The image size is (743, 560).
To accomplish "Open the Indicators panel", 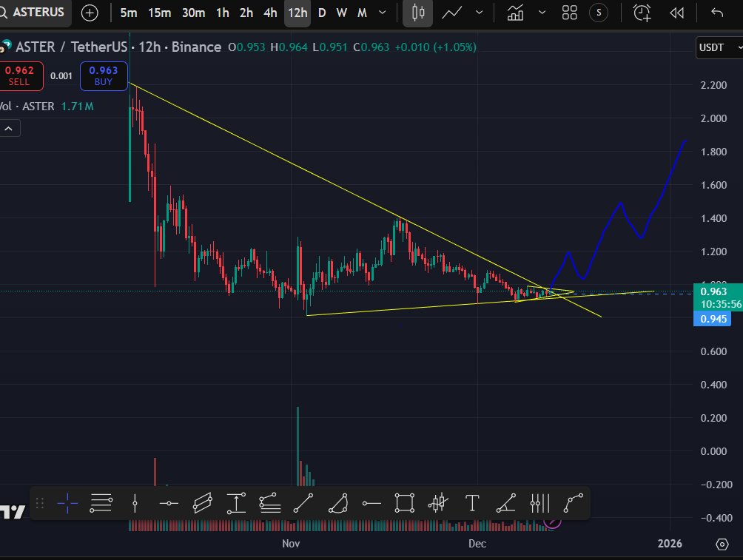I will click(516, 13).
